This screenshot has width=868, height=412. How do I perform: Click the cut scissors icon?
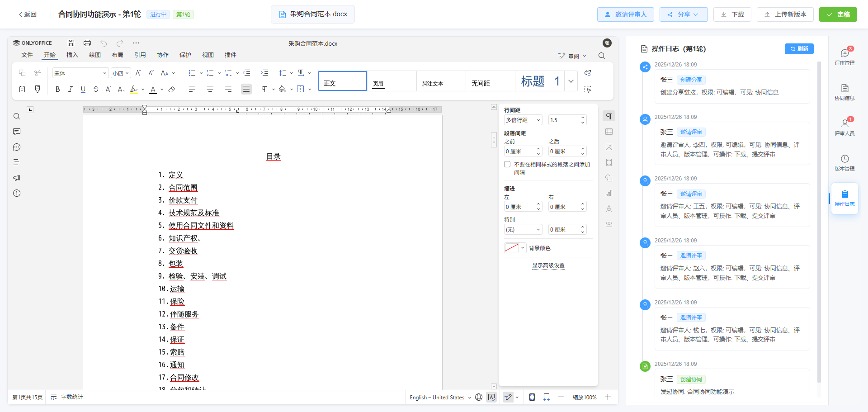[x=38, y=73]
